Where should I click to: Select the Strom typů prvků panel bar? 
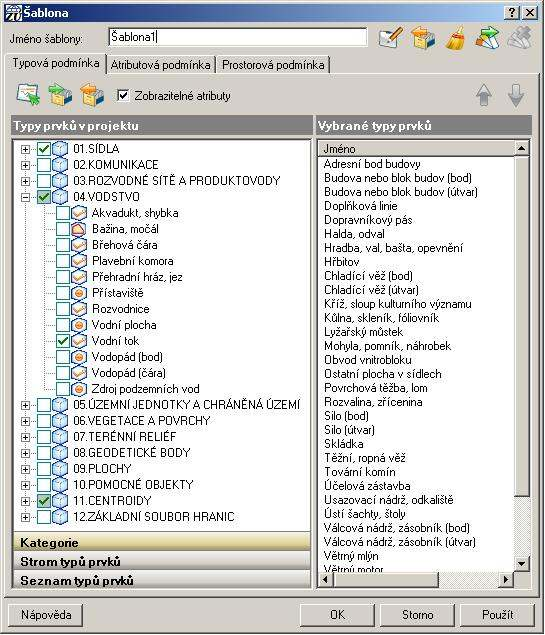[162, 562]
